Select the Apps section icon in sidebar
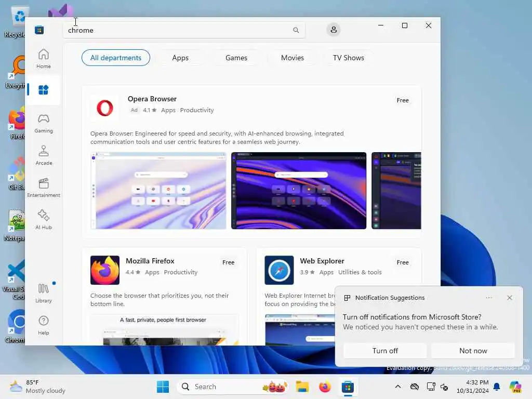 44,90
